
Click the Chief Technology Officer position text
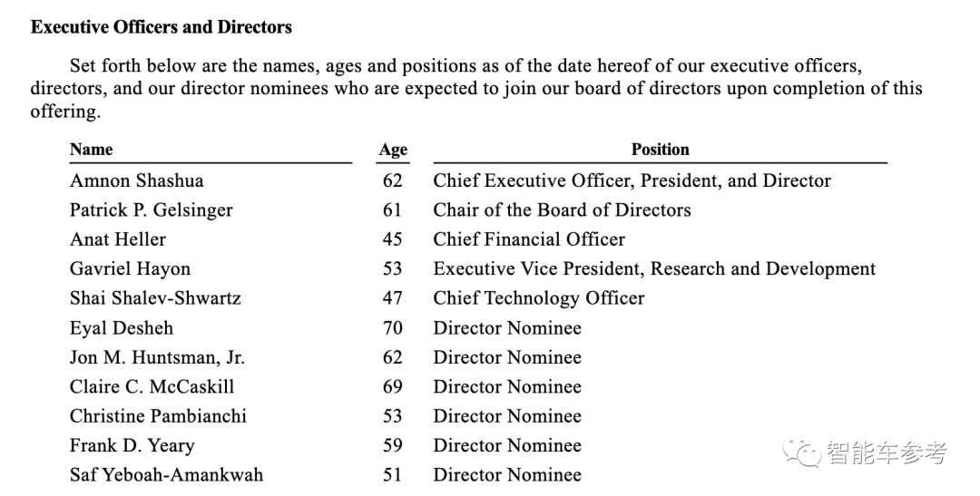point(539,298)
